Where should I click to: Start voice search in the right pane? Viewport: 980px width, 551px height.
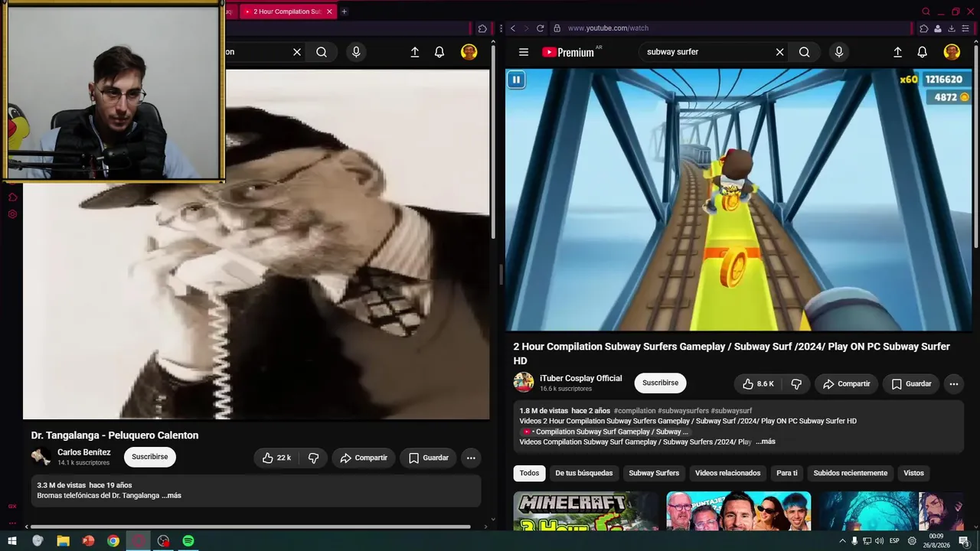pos(839,52)
